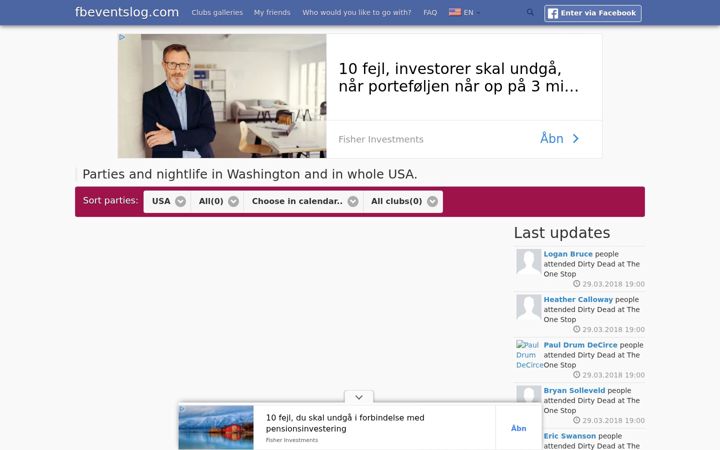Click Paul Drum DeCirce broken avatar image
This screenshot has height=450, width=720.
[x=529, y=354]
